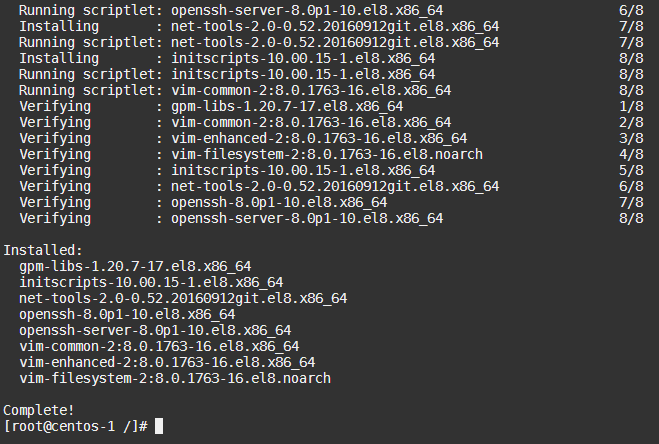Screen dimensions: 659x444
Task: Select initscripts package in the Installed list
Action: click(x=151, y=282)
